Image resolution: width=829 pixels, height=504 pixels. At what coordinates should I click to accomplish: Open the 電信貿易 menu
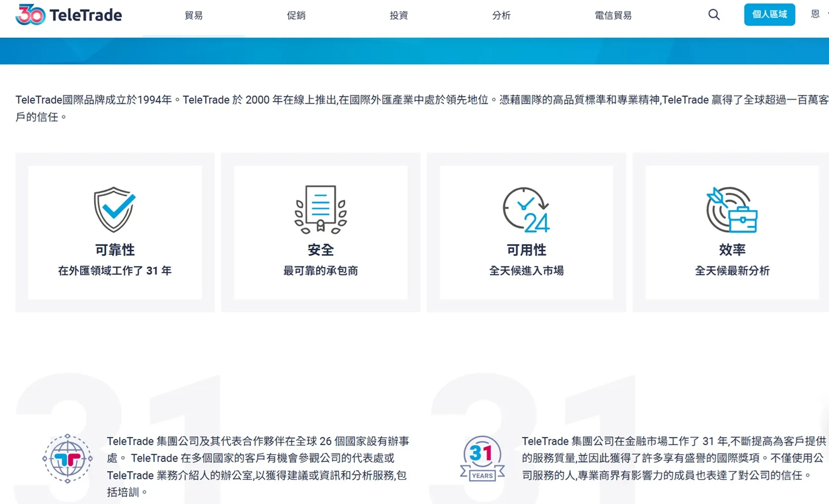click(613, 15)
